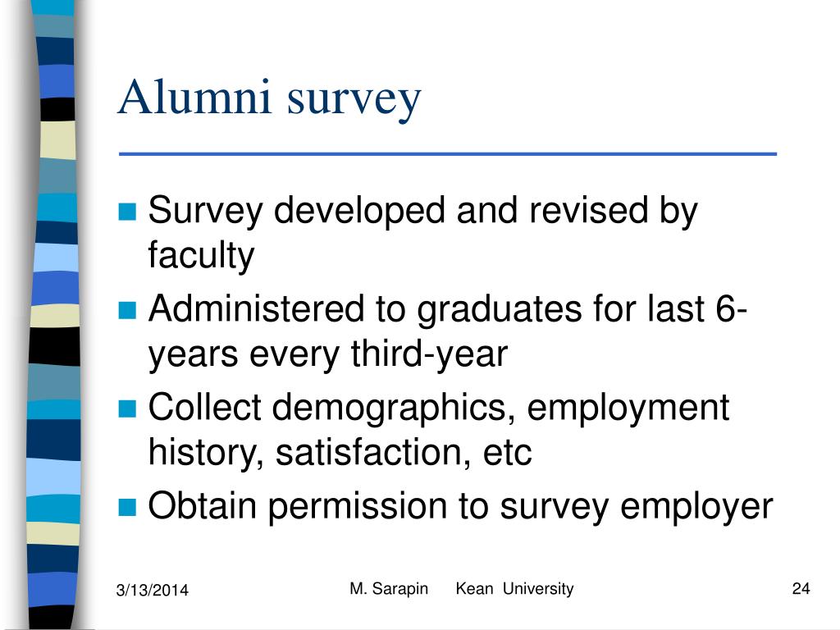Click 'Collect demographics, employment' text line
840x630 pixels.
439,409
